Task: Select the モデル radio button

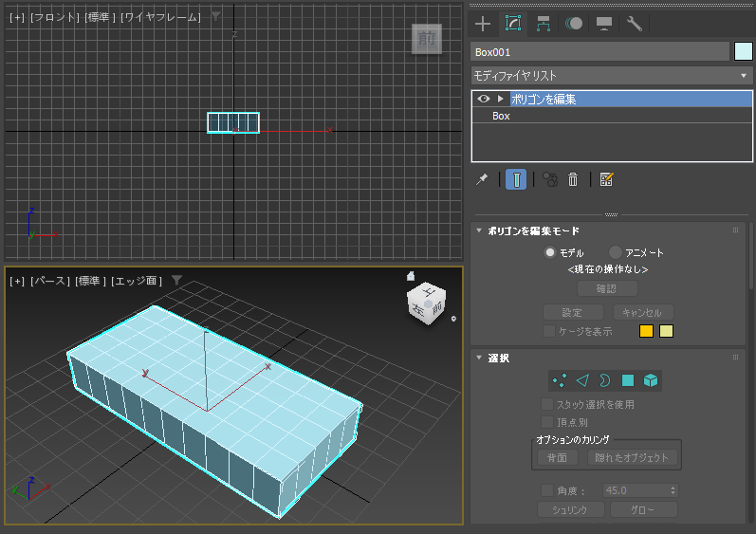Action: click(x=549, y=252)
